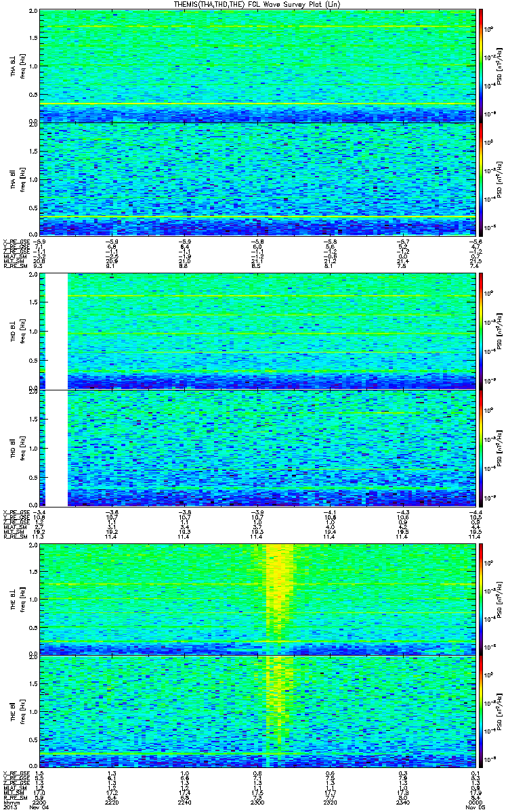
Task: Click the THEMIS FGL Wave Survey Plot title
Action: (x=257, y=5)
